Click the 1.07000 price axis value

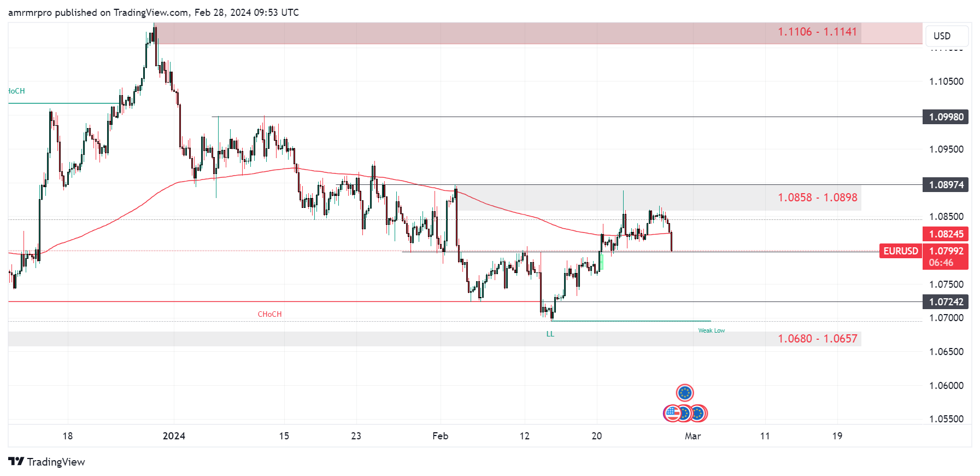946,318
